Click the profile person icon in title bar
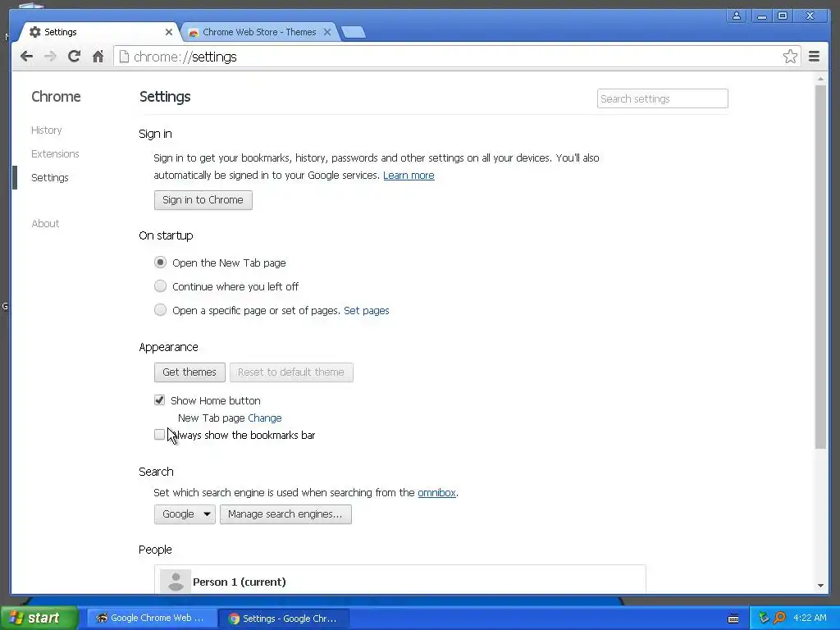Image resolution: width=840 pixels, height=630 pixels. [737, 16]
